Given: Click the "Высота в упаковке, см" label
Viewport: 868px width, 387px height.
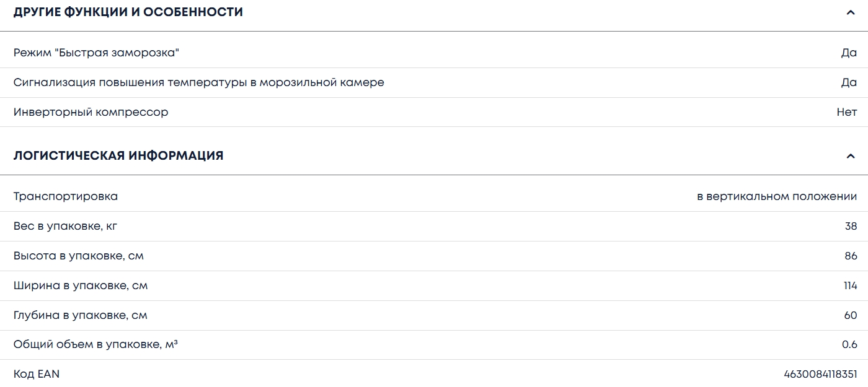Looking at the screenshot, I should (x=79, y=256).
